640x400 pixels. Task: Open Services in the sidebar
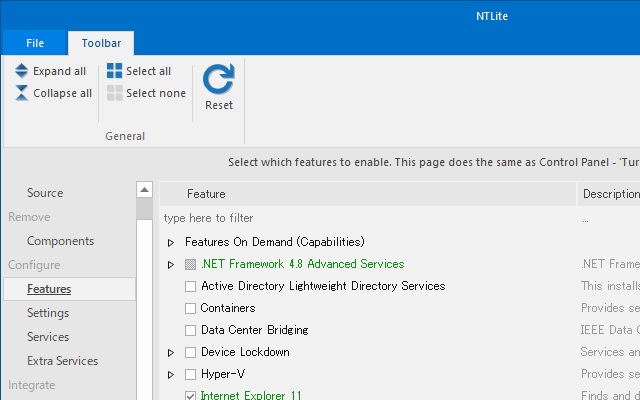(x=48, y=337)
